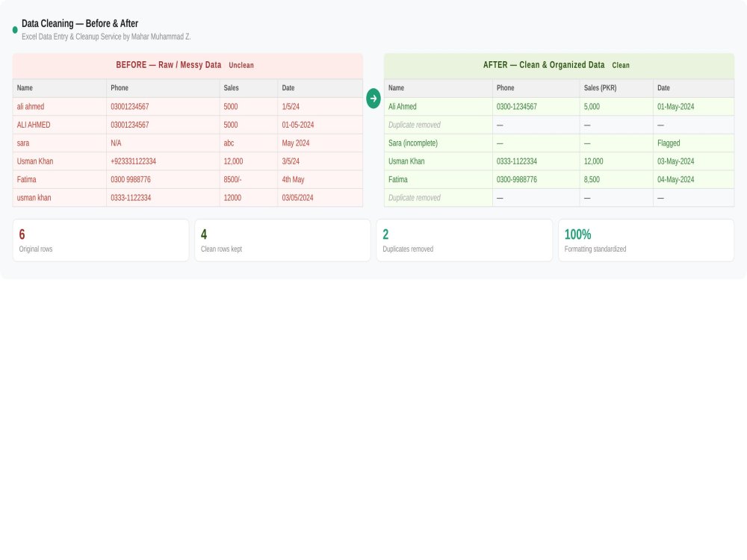747x560 pixels.
Task: Click the '01-May-2024' date cell
Action: coord(694,107)
